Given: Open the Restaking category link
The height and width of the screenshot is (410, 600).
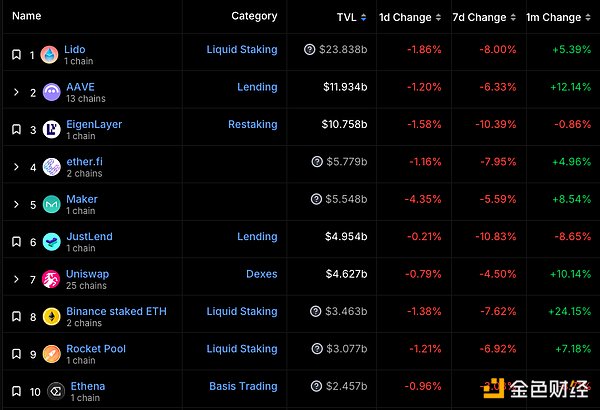Looking at the screenshot, I should pyautogui.click(x=252, y=125).
